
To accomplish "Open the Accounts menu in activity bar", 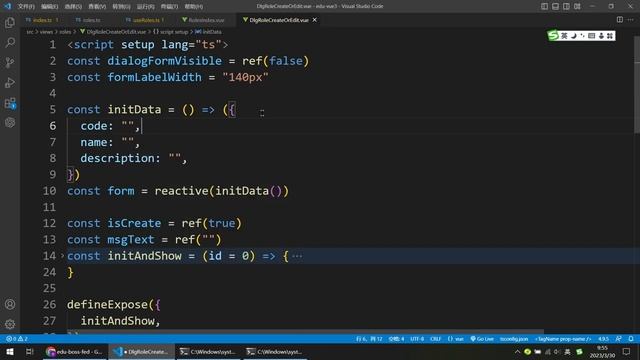I will [x=10, y=304].
